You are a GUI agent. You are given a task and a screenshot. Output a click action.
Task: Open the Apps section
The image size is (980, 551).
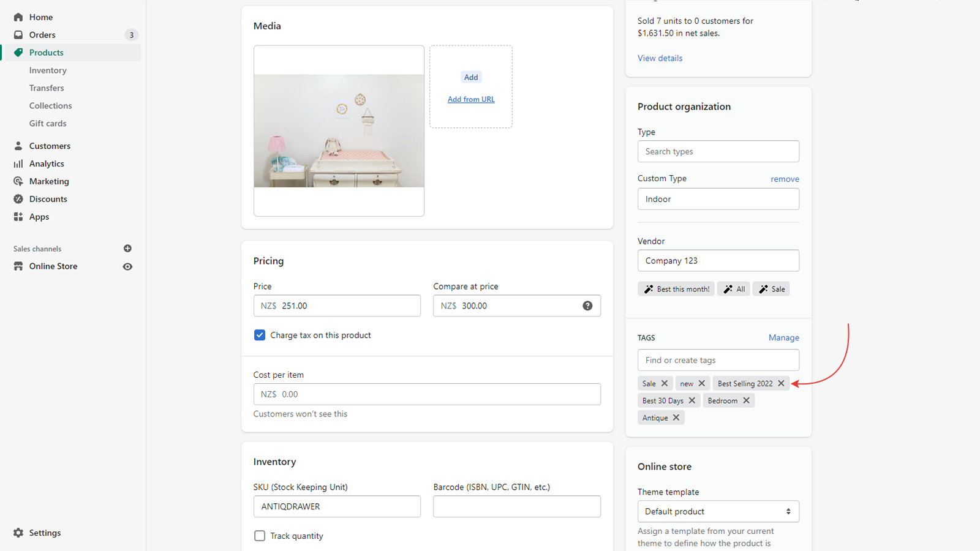click(x=39, y=217)
